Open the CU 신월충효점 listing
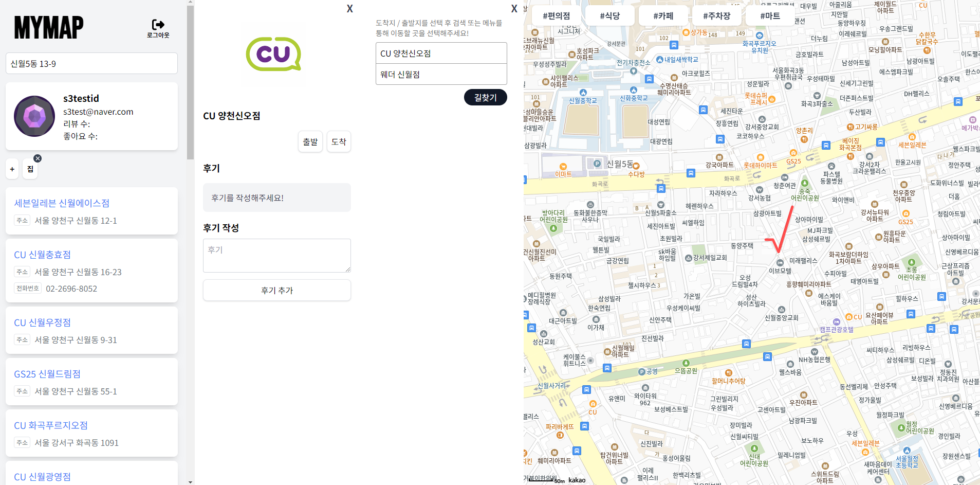This screenshot has height=485, width=980. [42, 255]
